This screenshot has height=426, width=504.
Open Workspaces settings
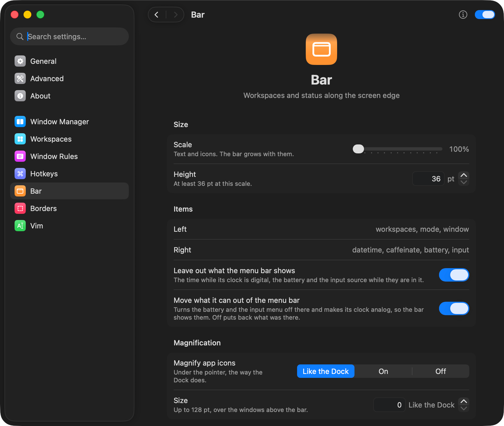pyautogui.click(x=69, y=139)
